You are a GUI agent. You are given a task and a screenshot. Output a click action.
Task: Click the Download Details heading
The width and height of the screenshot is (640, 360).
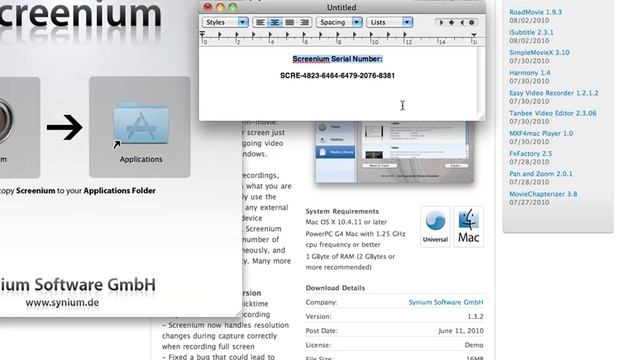pyautogui.click(x=335, y=288)
